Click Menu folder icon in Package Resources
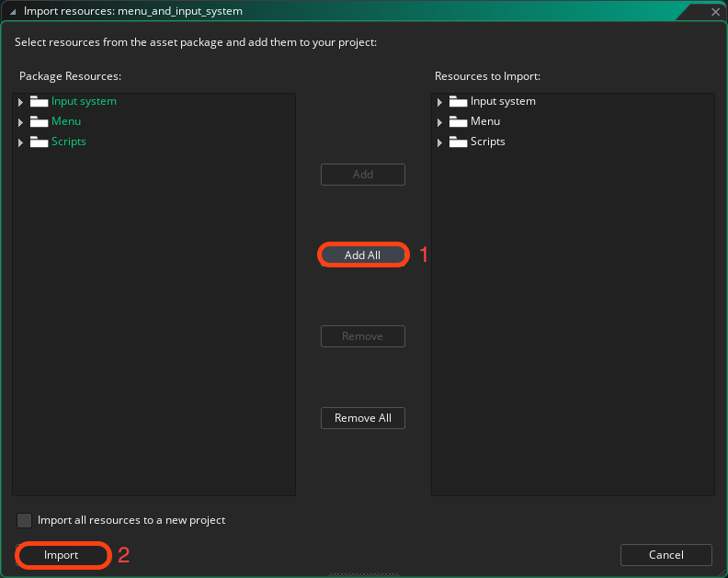728x578 pixels. tap(39, 121)
